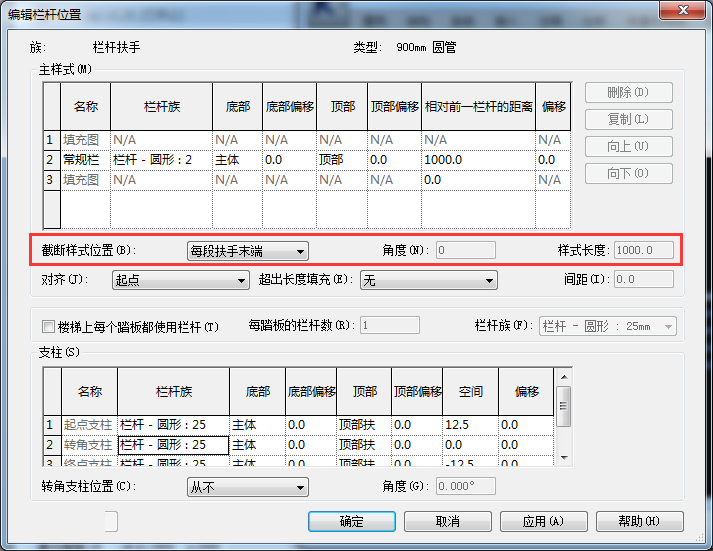
Task: Toggle 楼梯上每个踏板都使用栏杆 checkbox
Action: 48,326
